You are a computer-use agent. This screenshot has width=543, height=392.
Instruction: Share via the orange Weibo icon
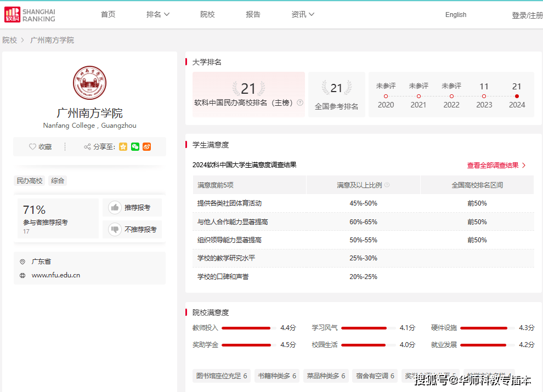point(146,147)
